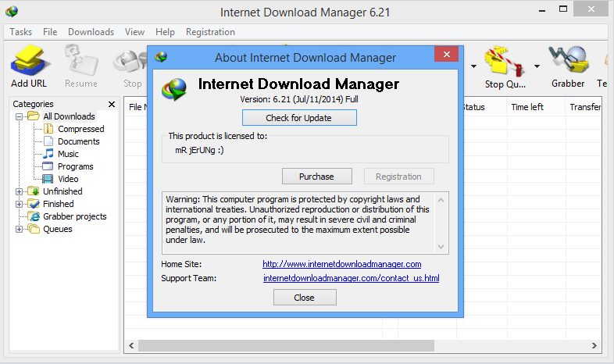The image size is (614, 364).
Task: Click the horizontal scrollbar left arrow
Action: point(131,345)
